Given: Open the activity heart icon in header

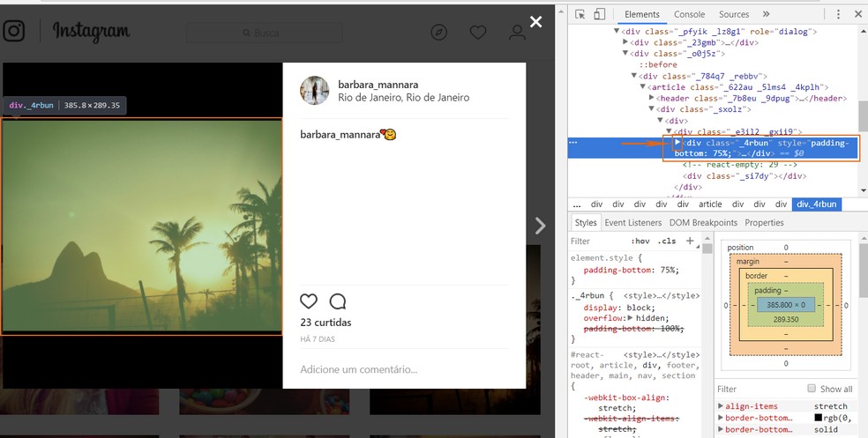Looking at the screenshot, I should (478, 33).
